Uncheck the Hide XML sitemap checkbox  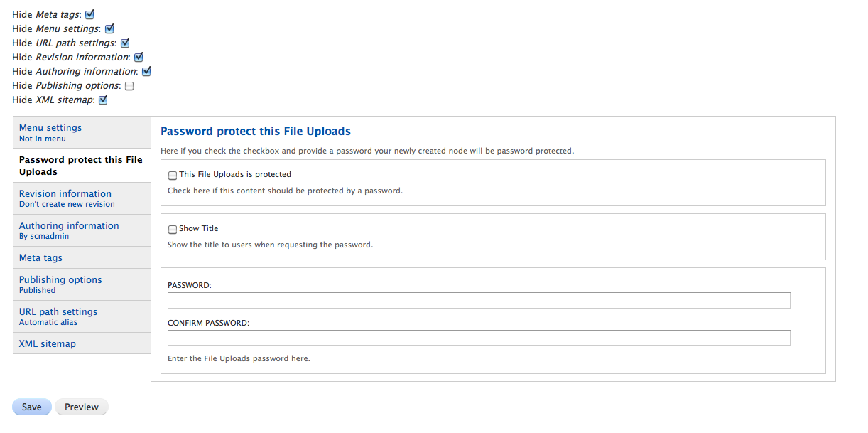[102, 99]
